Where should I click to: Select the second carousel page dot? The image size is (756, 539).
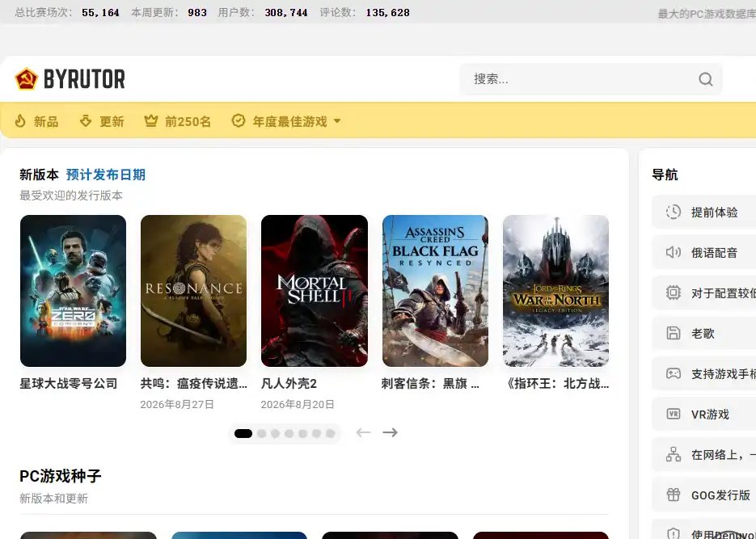[x=262, y=433]
